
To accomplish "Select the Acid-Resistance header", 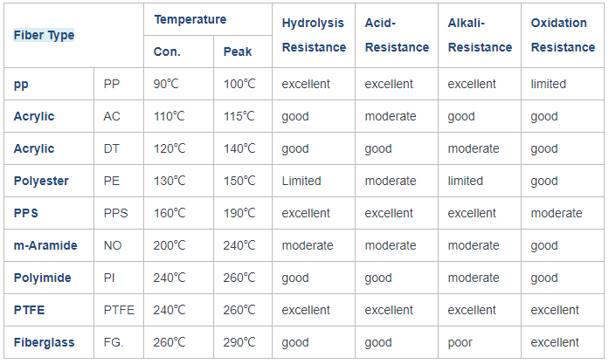I will (x=397, y=35).
